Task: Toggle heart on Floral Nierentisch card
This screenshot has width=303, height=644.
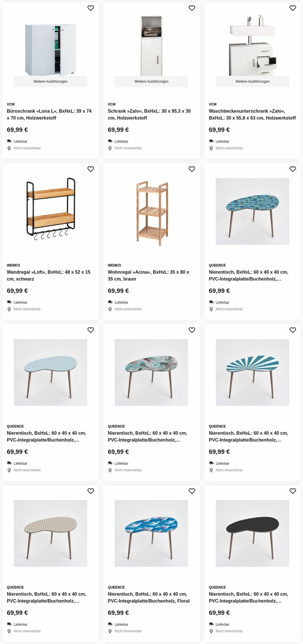Action: (x=192, y=491)
